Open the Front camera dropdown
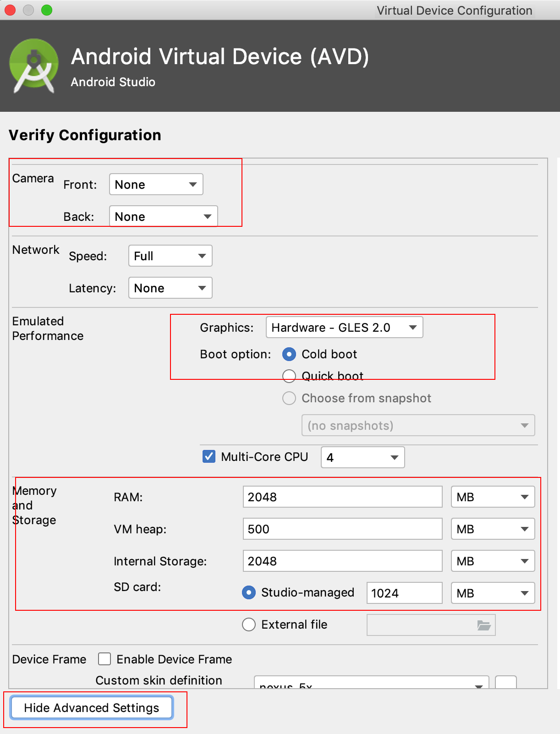Screen dimensions: 560x734 coord(156,185)
